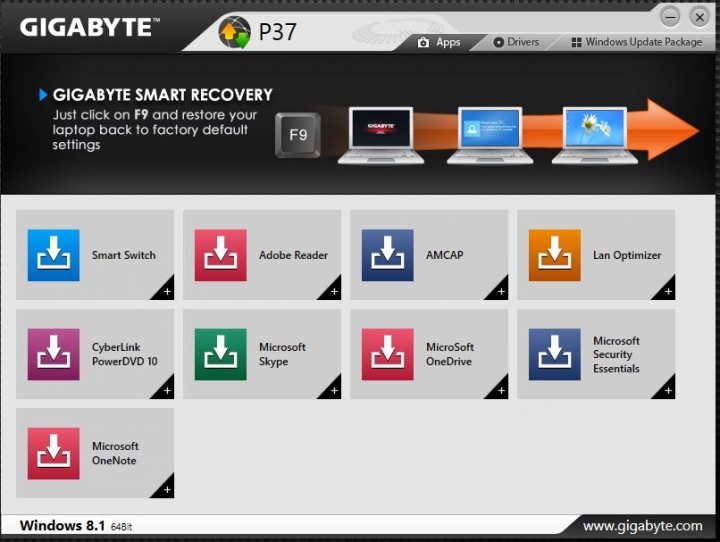Click the green Microsoft Skype download icon
This screenshot has width=720, height=542.
pyautogui.click(x=220, y=354)
